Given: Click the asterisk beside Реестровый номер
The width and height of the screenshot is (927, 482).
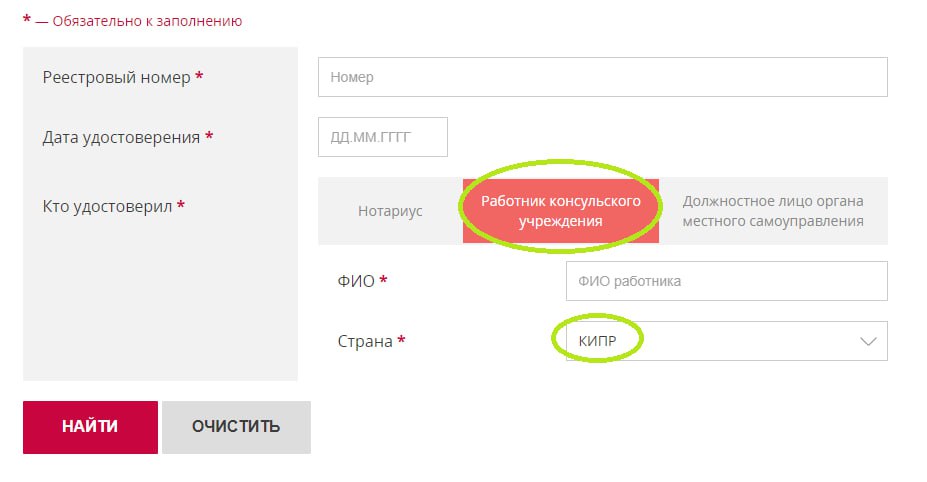Looking at the screenshot, I should (199, 76).
